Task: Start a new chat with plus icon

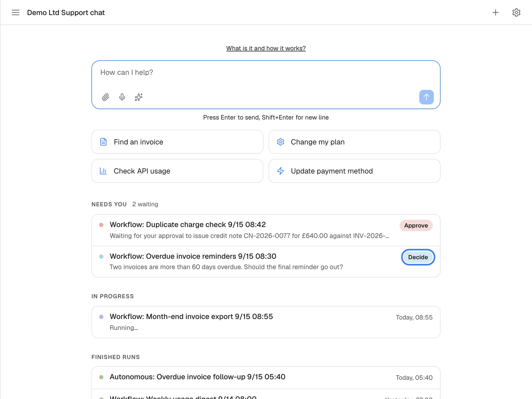Action: click(x=496, y=12)
